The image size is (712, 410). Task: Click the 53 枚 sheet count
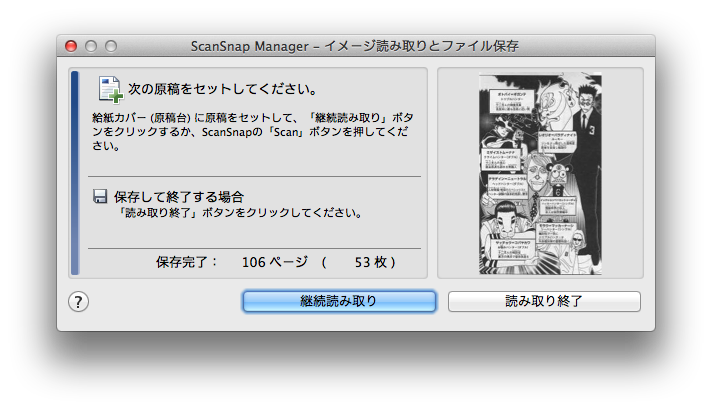click(371, 262)
